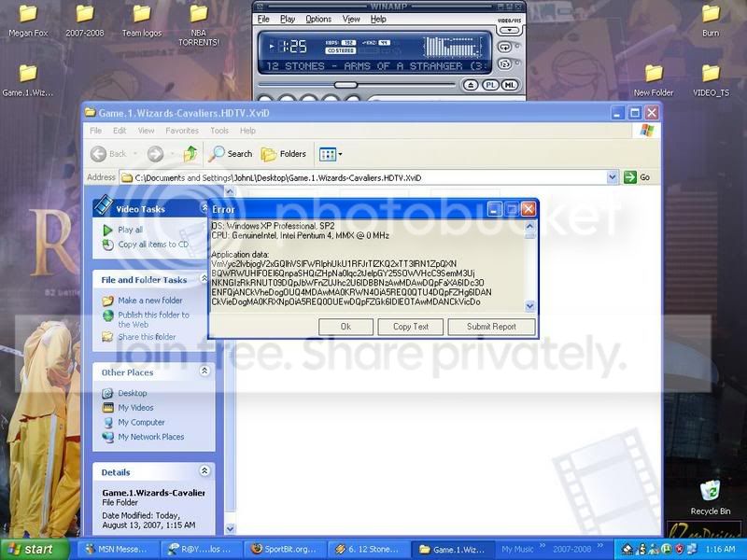Open the Options menu in Winamp

tap(318, 19)
